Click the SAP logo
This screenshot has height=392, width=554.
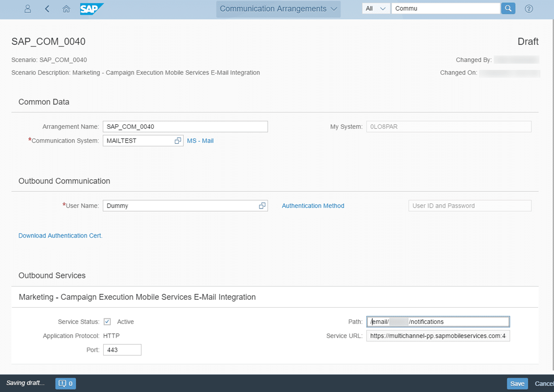tap(91, 9)
